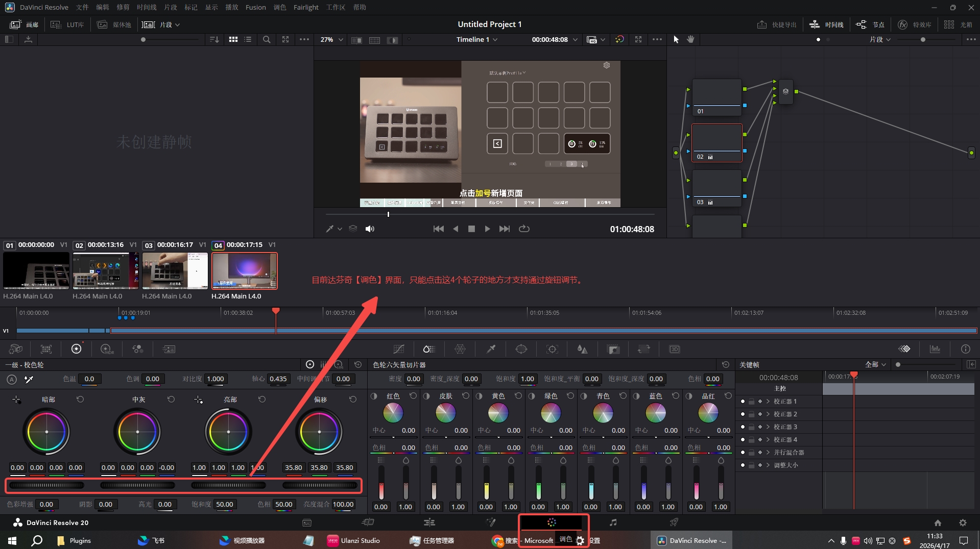Select the pointer tool above the node graph
This screenshot has height=549, width=980.
pos(676,39)
